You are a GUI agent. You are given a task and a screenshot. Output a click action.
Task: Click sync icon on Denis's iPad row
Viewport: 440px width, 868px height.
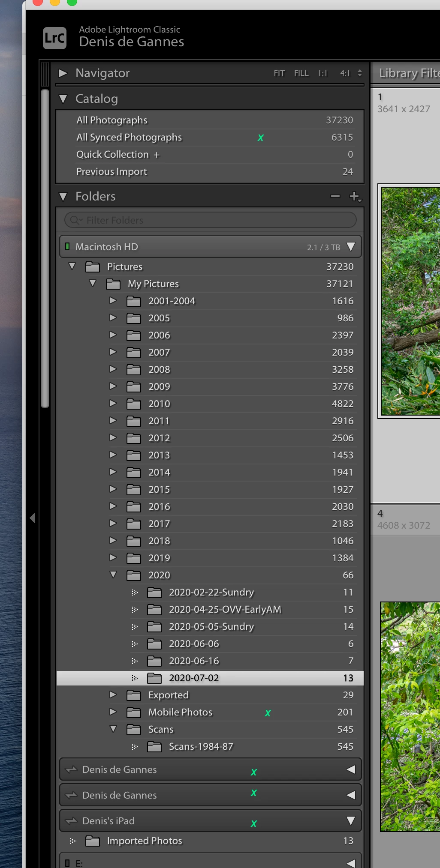pyautogui.click(x=254, y=823)
